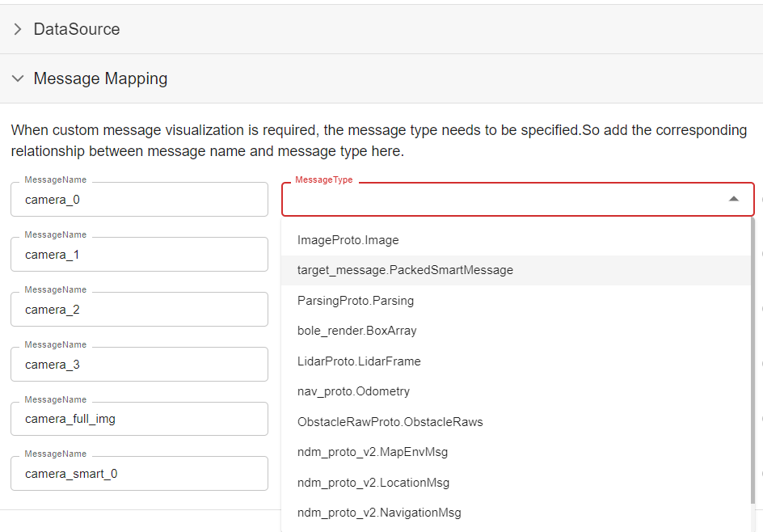Screen dimensions: 763x532
Task: Expand the DataSource section chevron
Action: click(18, 29)
